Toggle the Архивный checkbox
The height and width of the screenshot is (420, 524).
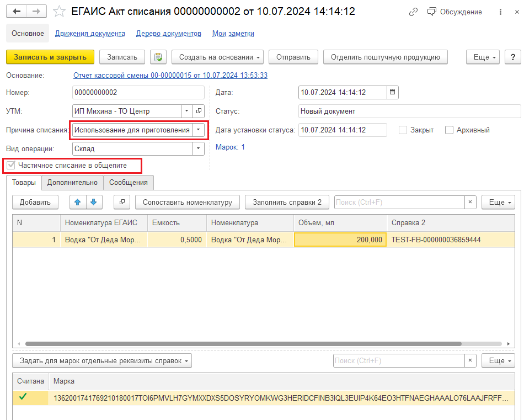click(x=449, y=130)
